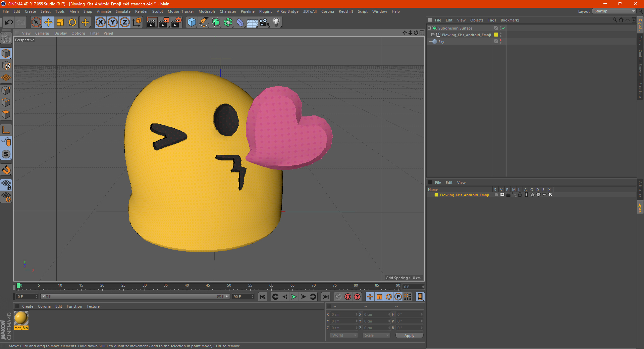Viewport: 644px width, 349px height.
Task: Toggle Y axis lock
Action: coord(113,22)
